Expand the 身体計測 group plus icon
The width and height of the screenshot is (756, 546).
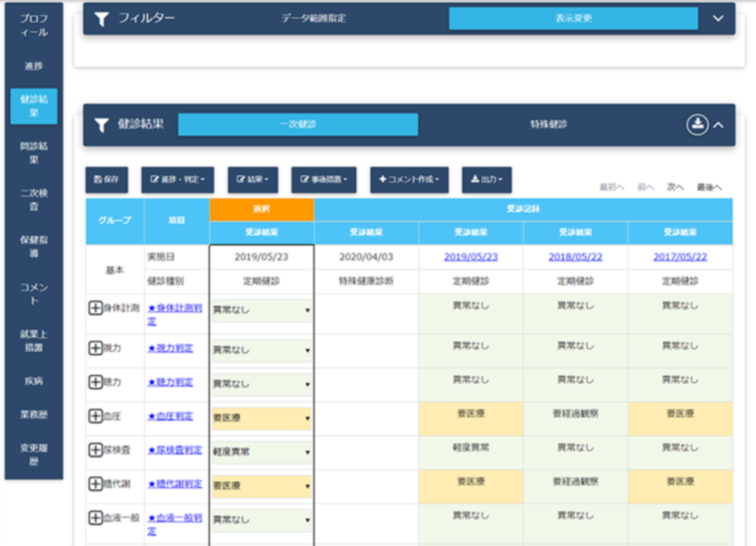click(x=96, y=308)
